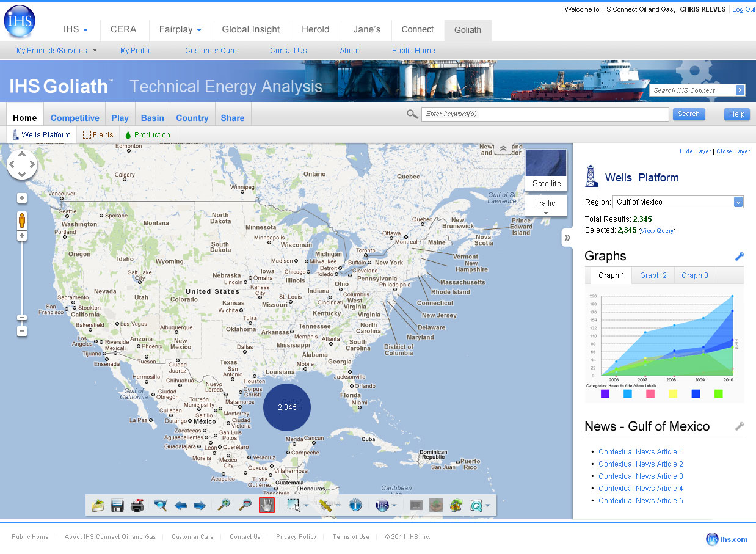
Task: Click the IHS globe toolbar icon
Action: coord(382,505)
